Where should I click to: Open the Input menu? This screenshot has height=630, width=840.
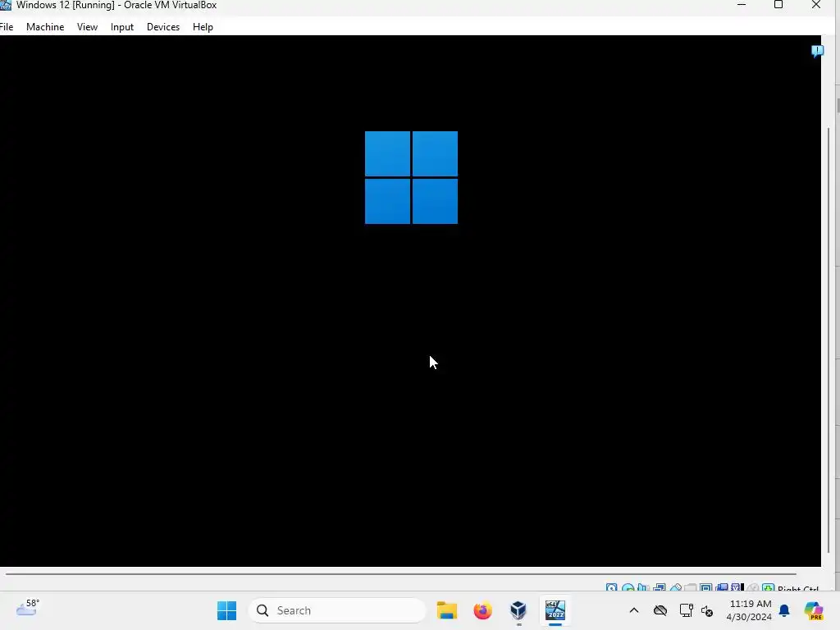(122, 27)
